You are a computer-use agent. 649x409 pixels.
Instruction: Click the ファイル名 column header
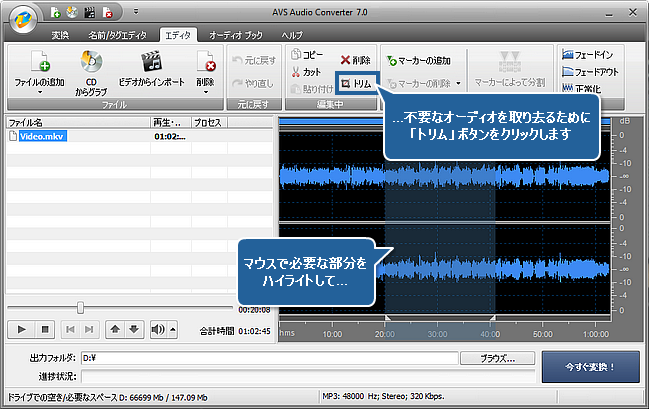pyautogui.click(x=79, y=123)
